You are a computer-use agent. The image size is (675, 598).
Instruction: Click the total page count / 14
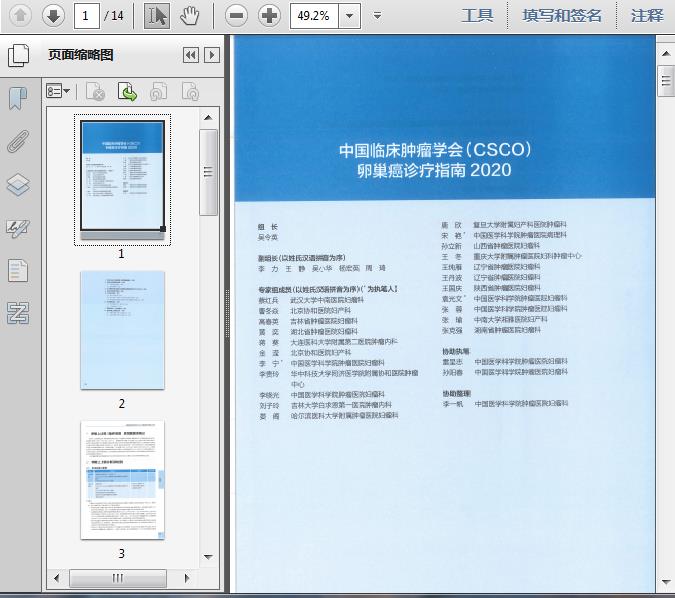[x=114, y=16]
